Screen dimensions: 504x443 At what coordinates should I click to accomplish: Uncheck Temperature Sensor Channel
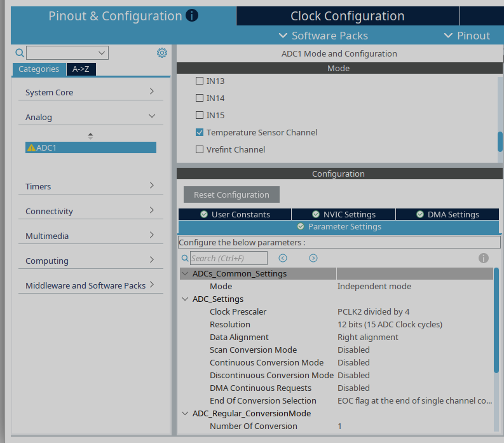tap(200, 132)
